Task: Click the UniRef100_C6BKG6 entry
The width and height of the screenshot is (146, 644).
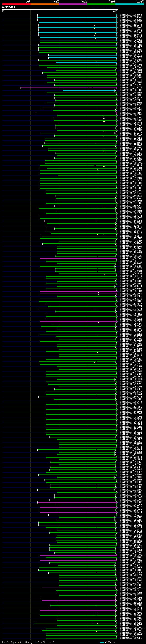Action: (131, 503)
